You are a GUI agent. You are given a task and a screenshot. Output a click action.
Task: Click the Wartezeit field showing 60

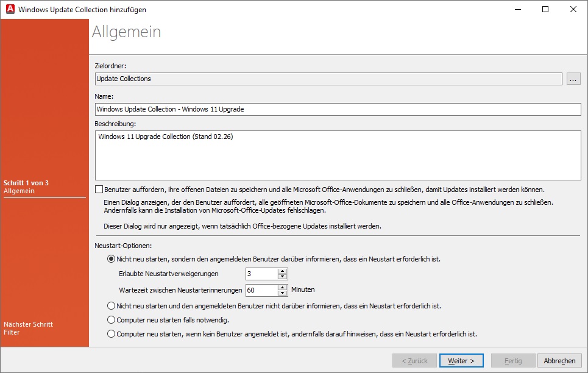pos(262,290)
